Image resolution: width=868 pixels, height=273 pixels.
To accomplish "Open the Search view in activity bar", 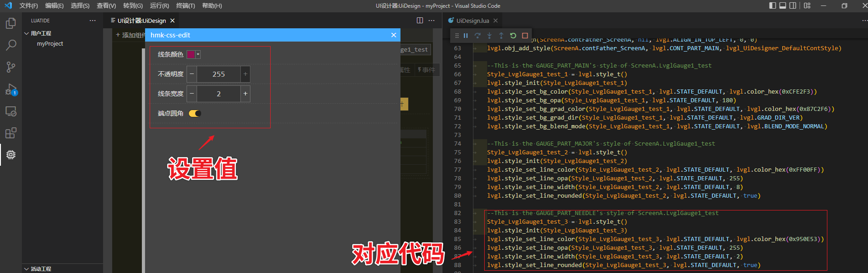I will pos(11,45).
